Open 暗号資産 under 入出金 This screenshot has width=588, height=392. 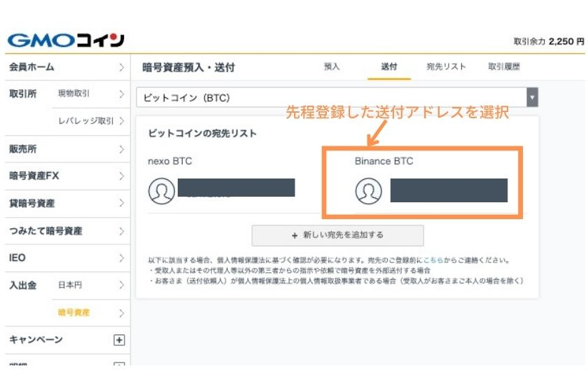pos(91,312)
